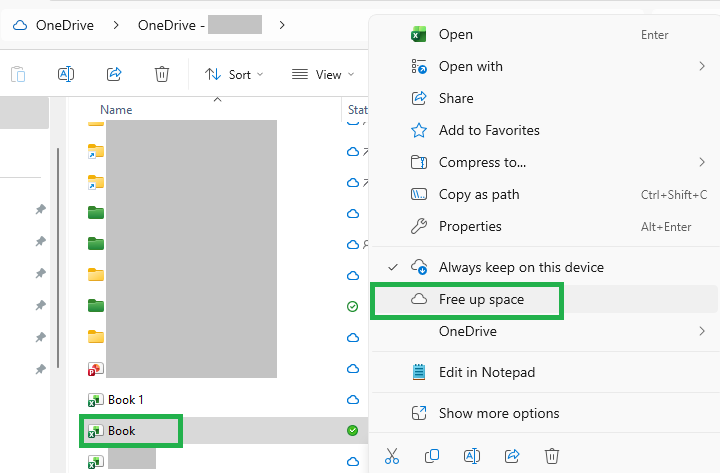Click the wrench icon beside Properties
This screenshot has height=473, width=720.
pyautogui.click(x=419, y=226)
